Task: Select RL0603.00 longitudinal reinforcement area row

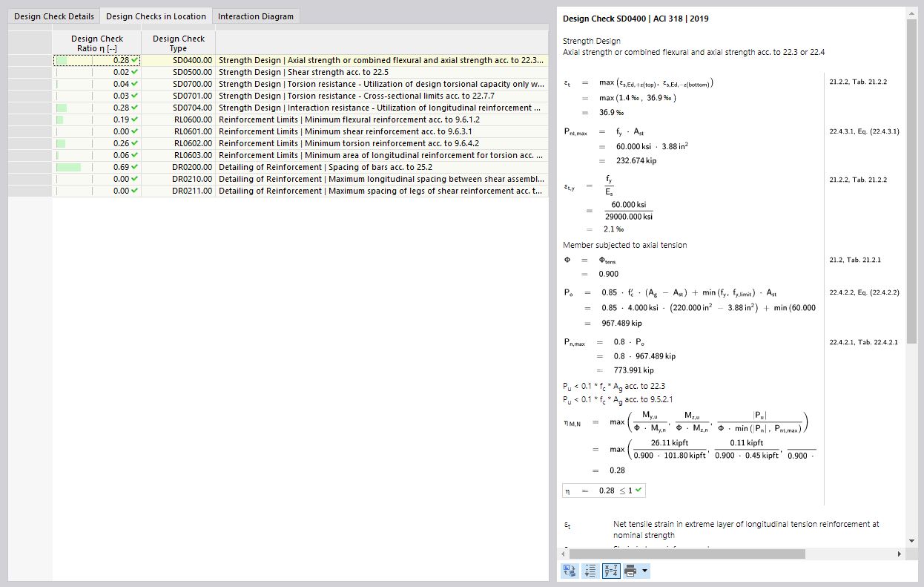Action: [300, 155]
